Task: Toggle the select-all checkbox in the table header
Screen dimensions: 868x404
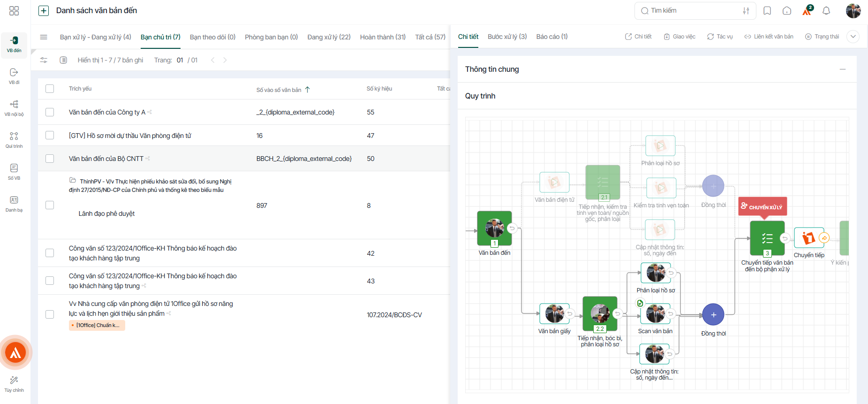Action: [50, 89]
